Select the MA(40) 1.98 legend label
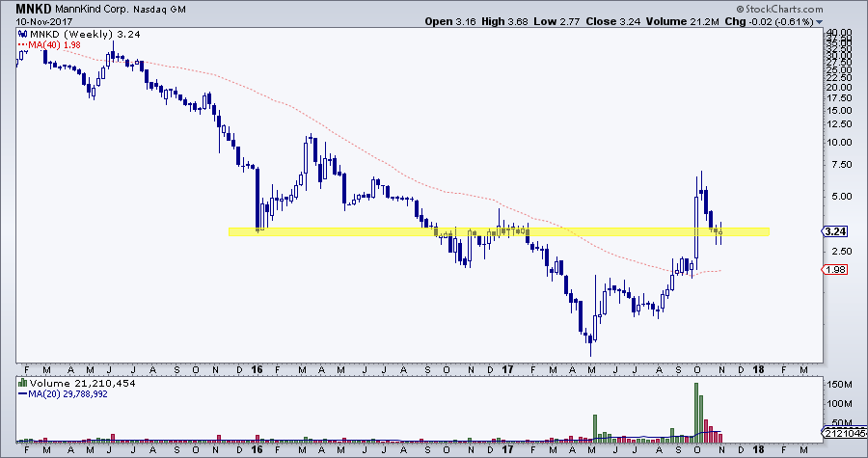This screenshot has height=458, width=868. coord(54,44)
